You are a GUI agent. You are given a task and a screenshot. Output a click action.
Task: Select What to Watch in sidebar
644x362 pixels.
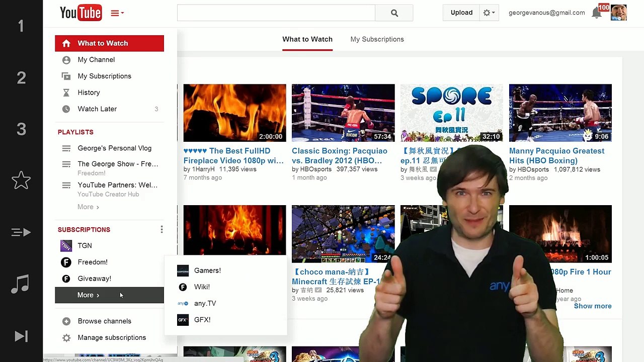coord(109,43)
